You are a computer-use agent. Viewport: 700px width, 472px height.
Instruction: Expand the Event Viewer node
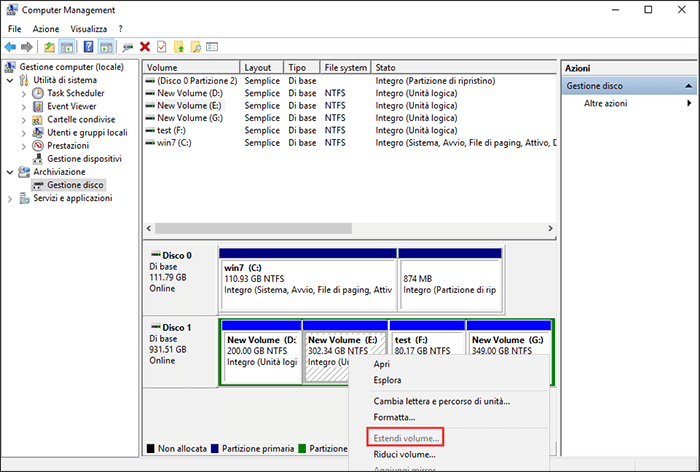[x=24, y=107]
